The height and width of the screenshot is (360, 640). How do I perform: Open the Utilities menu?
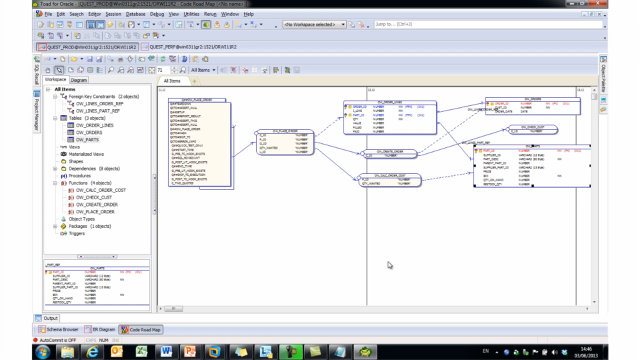(x=191, y=14)
